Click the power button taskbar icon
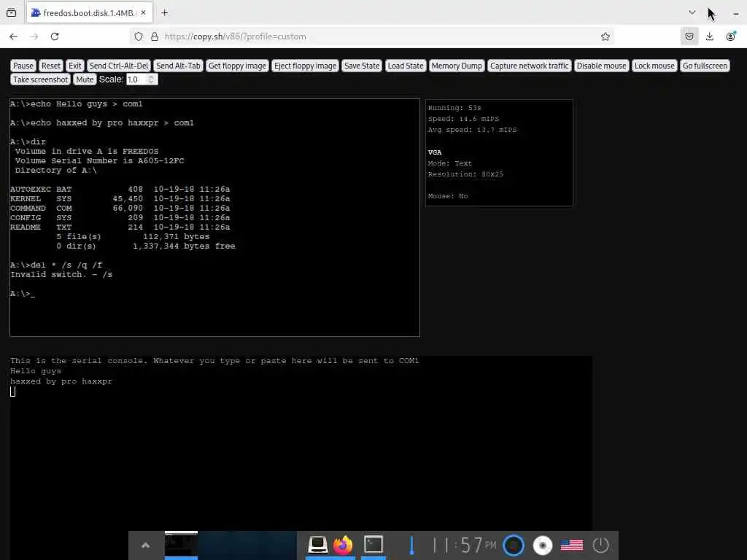The height and width of the screenshot is (560, 747). [601, 545]
